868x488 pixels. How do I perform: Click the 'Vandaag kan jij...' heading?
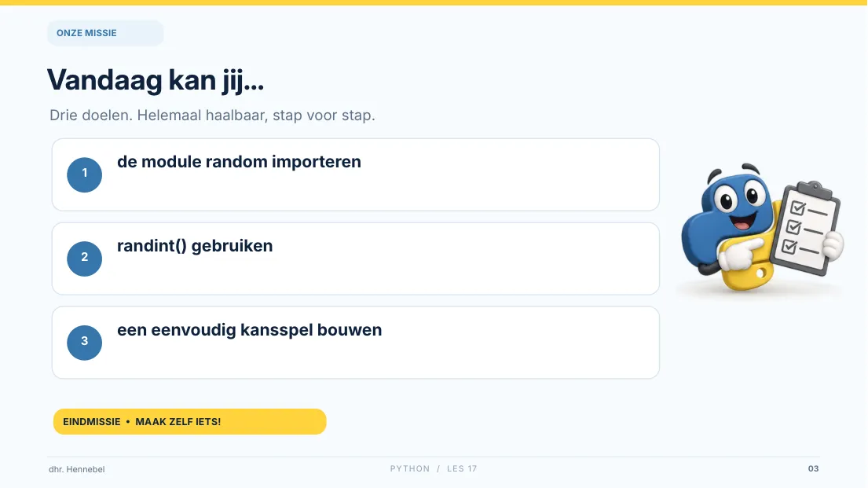[156, 80]
